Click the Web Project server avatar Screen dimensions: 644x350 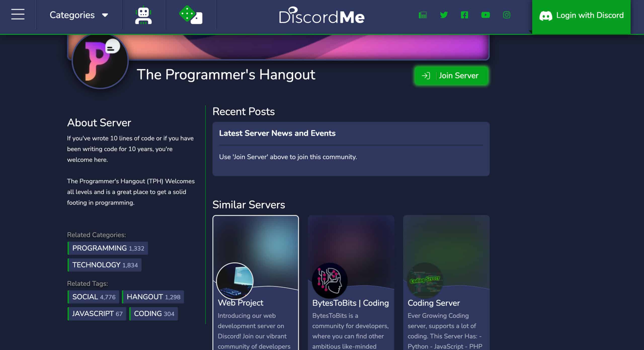235,281
